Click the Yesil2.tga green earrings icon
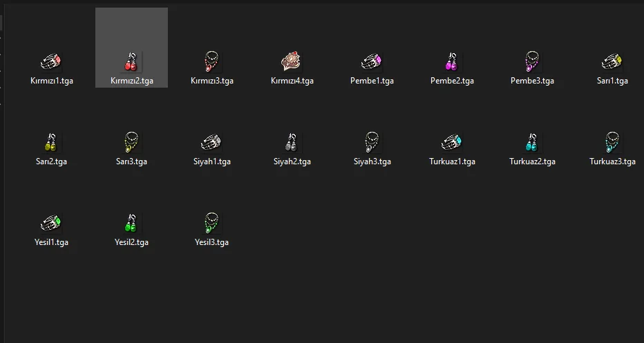Screen dimensions: 644x343 pyautogui.click(x=131, y=224)
